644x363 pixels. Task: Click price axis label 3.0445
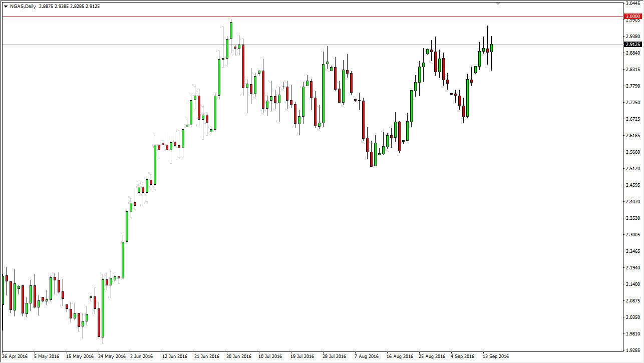(x=633, y=4)
